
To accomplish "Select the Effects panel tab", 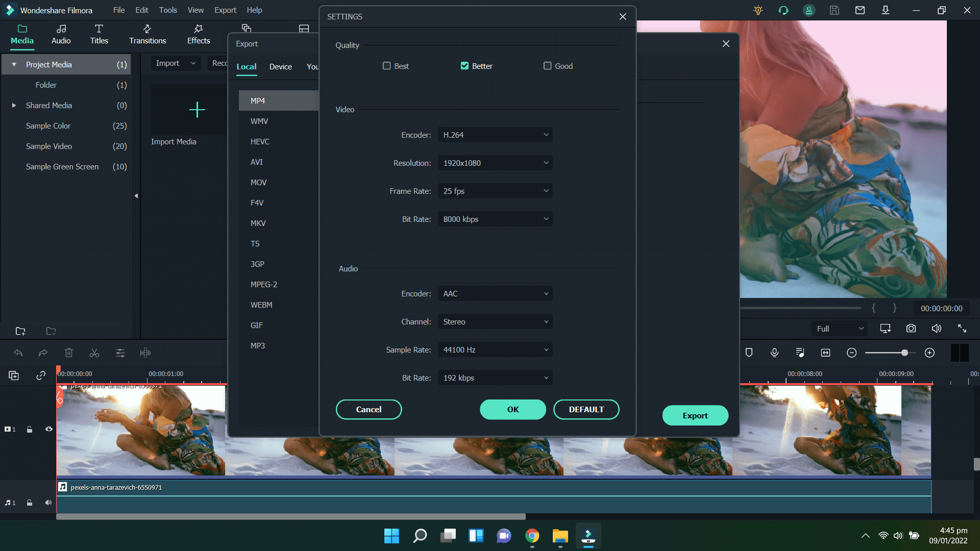I will click(198, 34).
